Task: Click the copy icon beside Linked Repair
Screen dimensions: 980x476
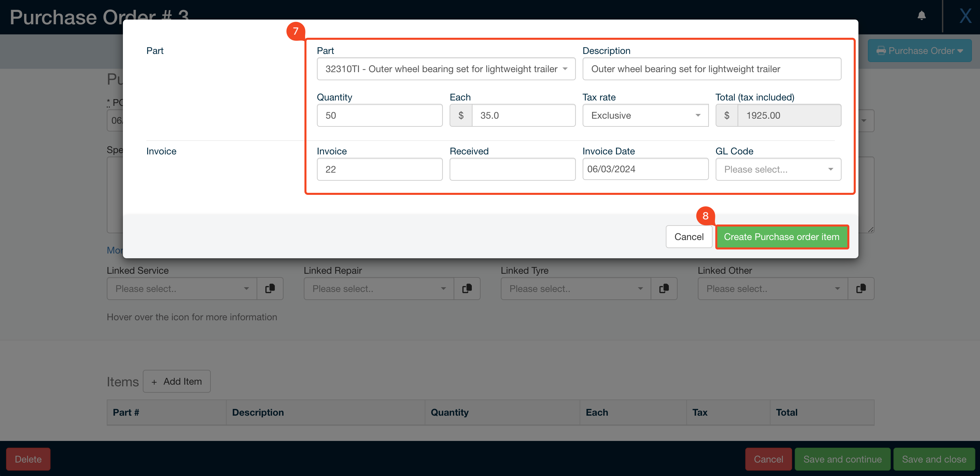Action: coord(467,289)
